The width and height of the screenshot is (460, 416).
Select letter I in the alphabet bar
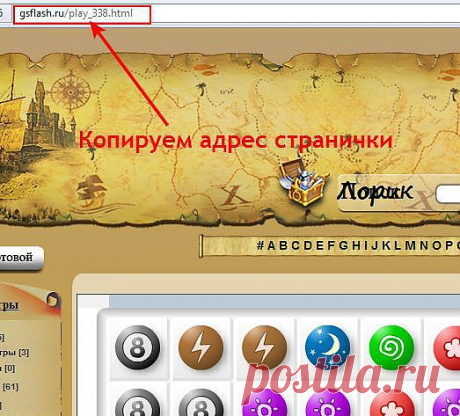[366, 246]
